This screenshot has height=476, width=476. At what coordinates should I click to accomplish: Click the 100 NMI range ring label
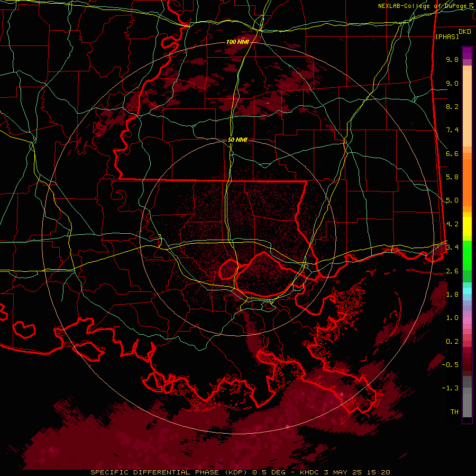(x=237, y=42)
